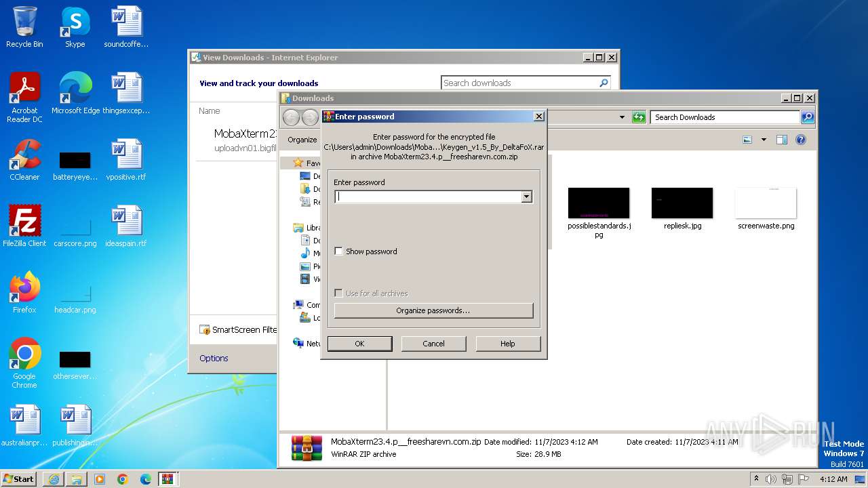Screen dimensions: 868x488
Task: Click Organize passwords button
Action: (433, 310)
